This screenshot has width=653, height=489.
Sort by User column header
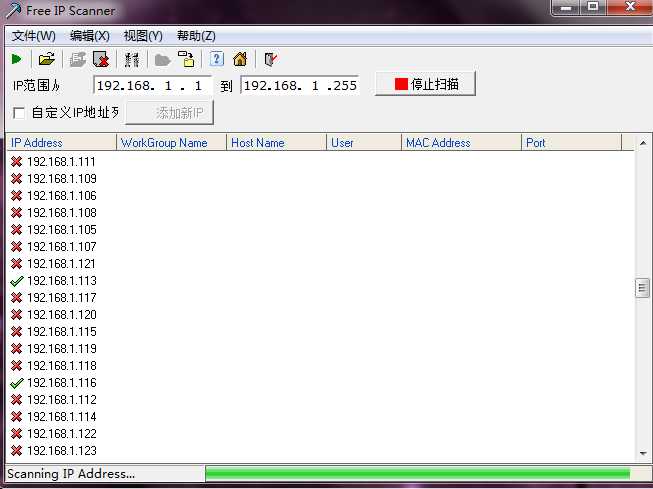[364, 142]
